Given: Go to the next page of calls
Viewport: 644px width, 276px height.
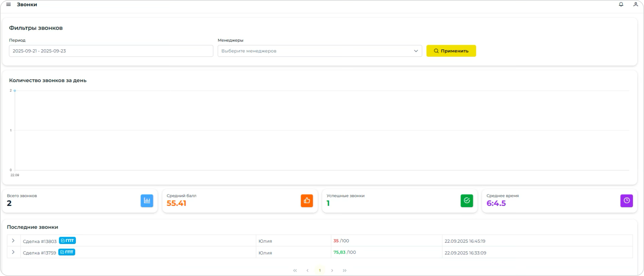Looking at the screenshot, I should pyautogui.click(x=332, y=271).
